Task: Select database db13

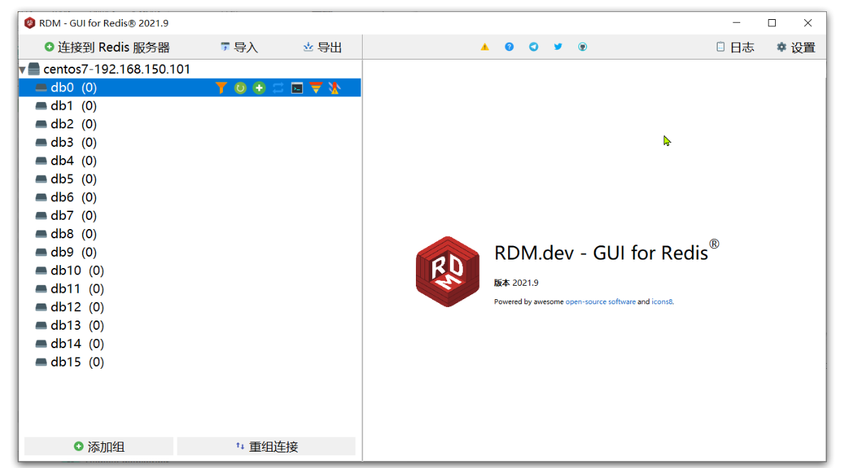Action: 190,325
